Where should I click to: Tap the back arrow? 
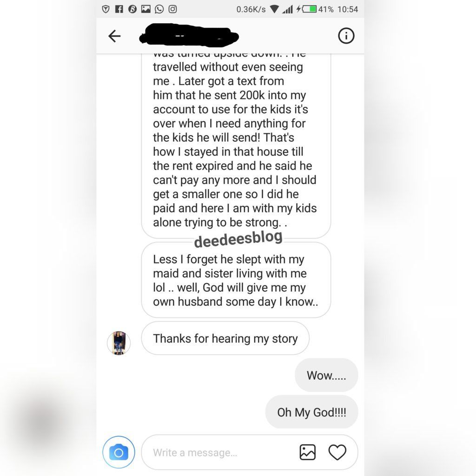pyautogui.click(x=114, y=36)
